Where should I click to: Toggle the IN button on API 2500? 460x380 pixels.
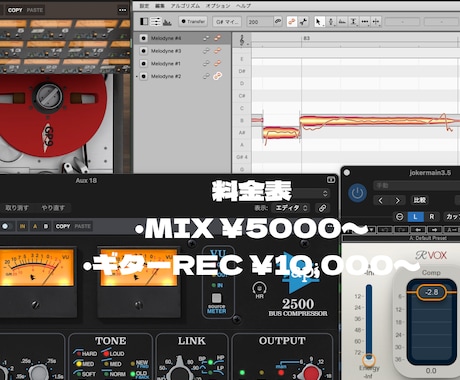coord(22,226)
